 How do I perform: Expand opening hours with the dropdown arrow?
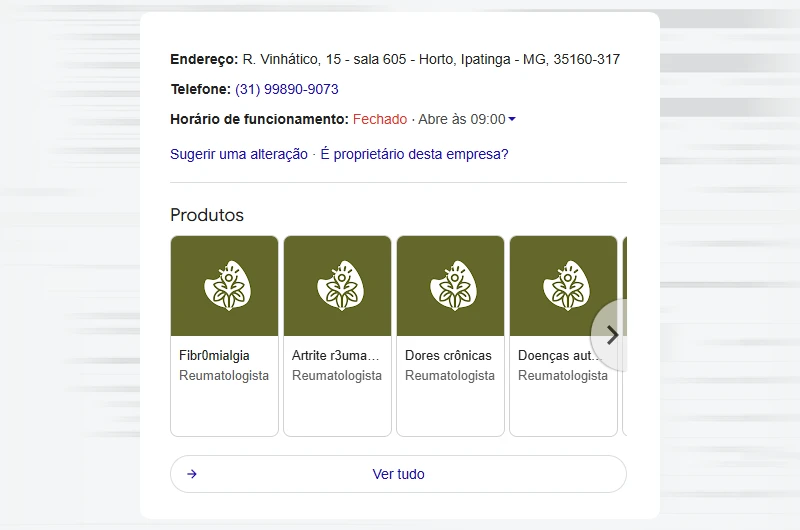coord(512,120)
